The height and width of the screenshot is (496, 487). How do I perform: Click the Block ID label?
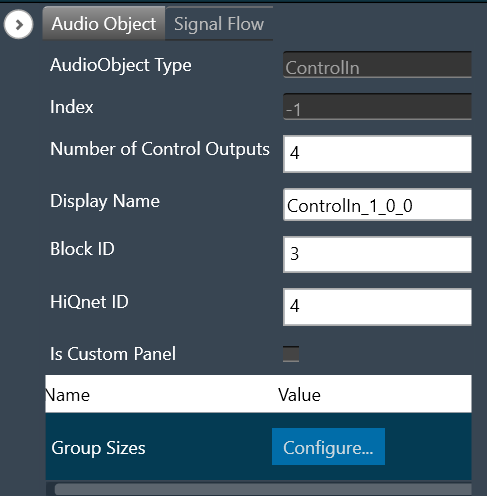click(82, 249)
